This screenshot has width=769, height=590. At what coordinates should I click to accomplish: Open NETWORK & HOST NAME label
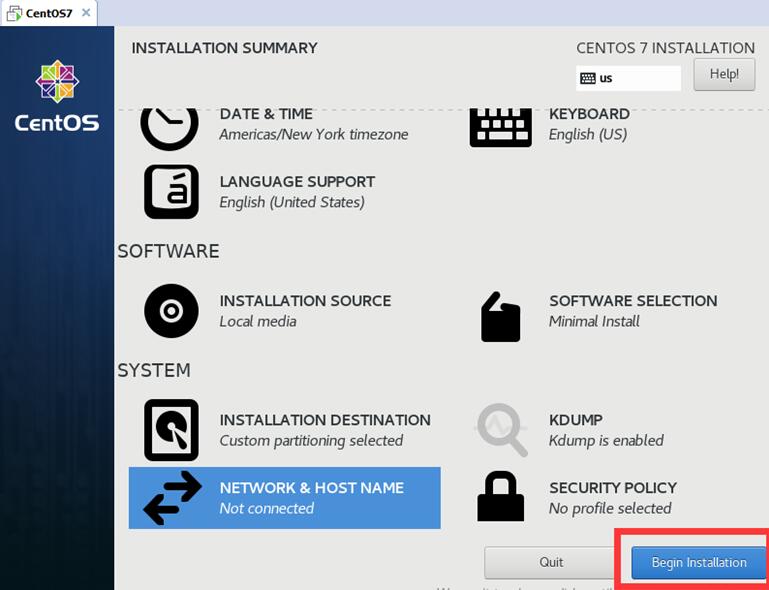pyautogui.click(x=312, y=488)
